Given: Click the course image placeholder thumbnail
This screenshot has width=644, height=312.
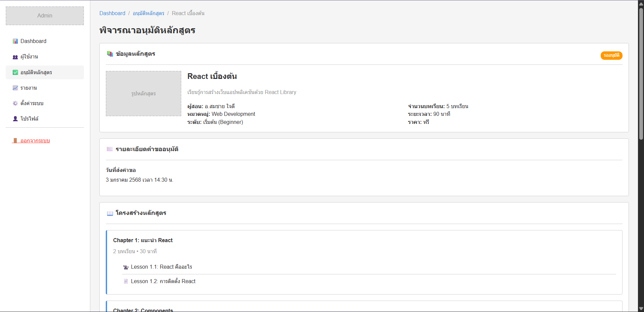Looking at the screenshot, I should (x=143, y=93).
